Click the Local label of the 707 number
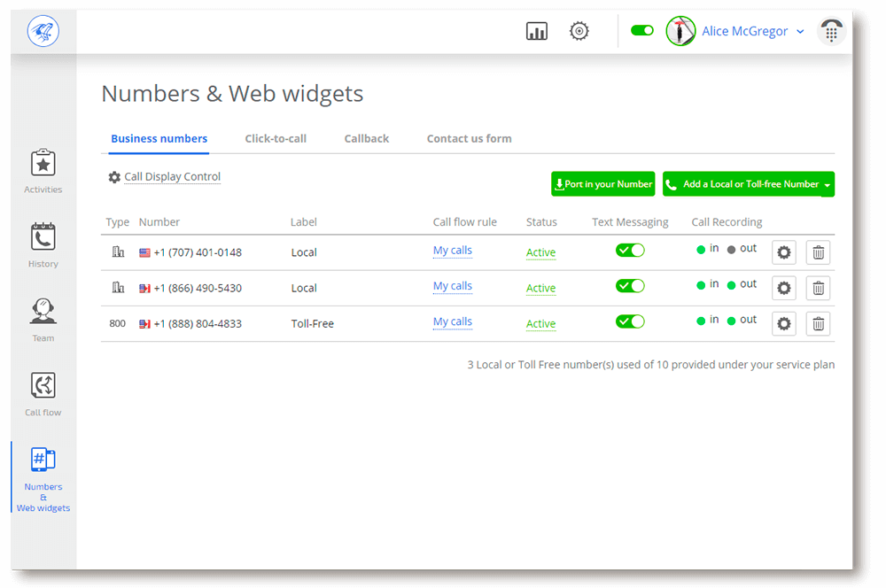The image size is (886, 588). pos(304,252)
